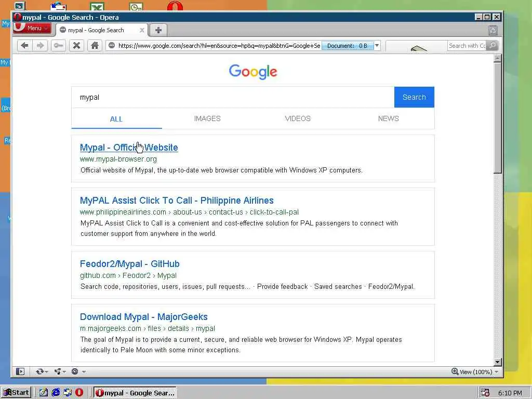Click the www.philippineairlines.com breadcrumb text
Image resolution: width=532 pixels, height=399 pixels.
tap(189, 212)
